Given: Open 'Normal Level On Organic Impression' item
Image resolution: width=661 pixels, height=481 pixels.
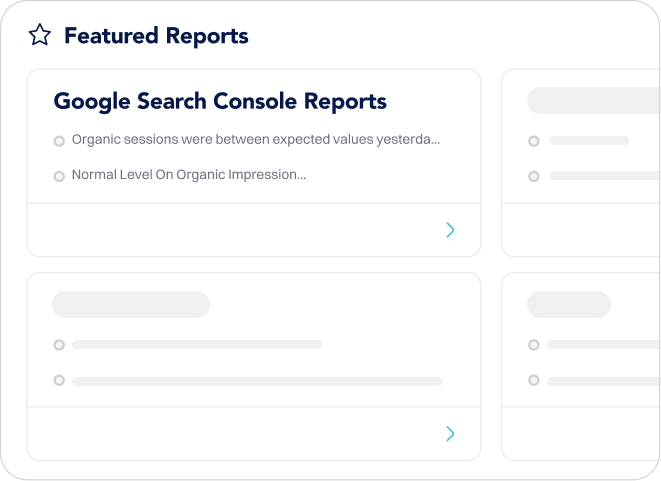Looking at the screenshot, I should coord(189,175).
